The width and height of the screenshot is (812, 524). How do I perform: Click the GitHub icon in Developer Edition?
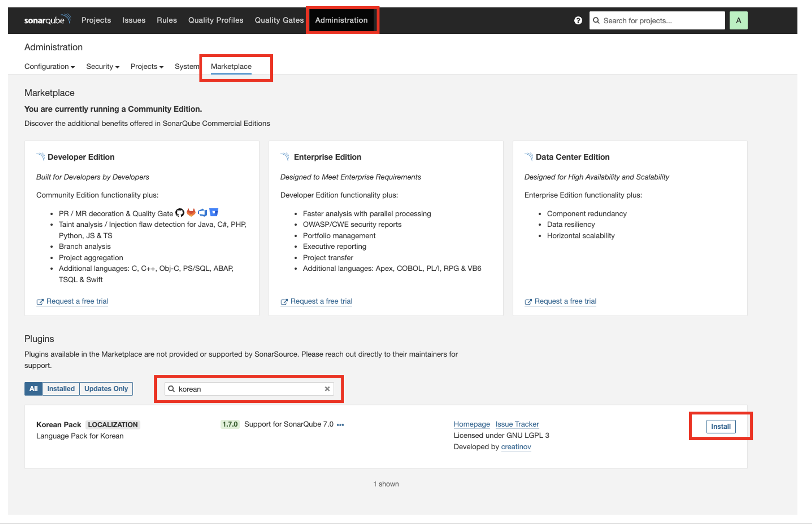point(180,213)
